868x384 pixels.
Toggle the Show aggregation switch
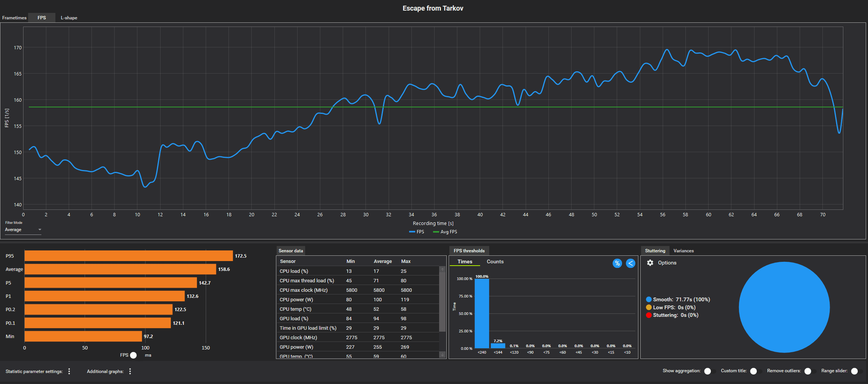[709, 371]
